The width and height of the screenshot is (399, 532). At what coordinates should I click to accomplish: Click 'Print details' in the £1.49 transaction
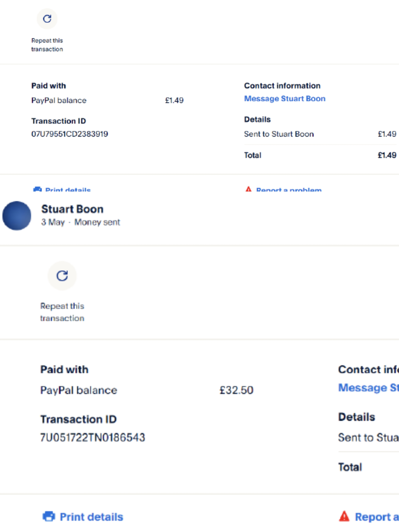point(68,190)
